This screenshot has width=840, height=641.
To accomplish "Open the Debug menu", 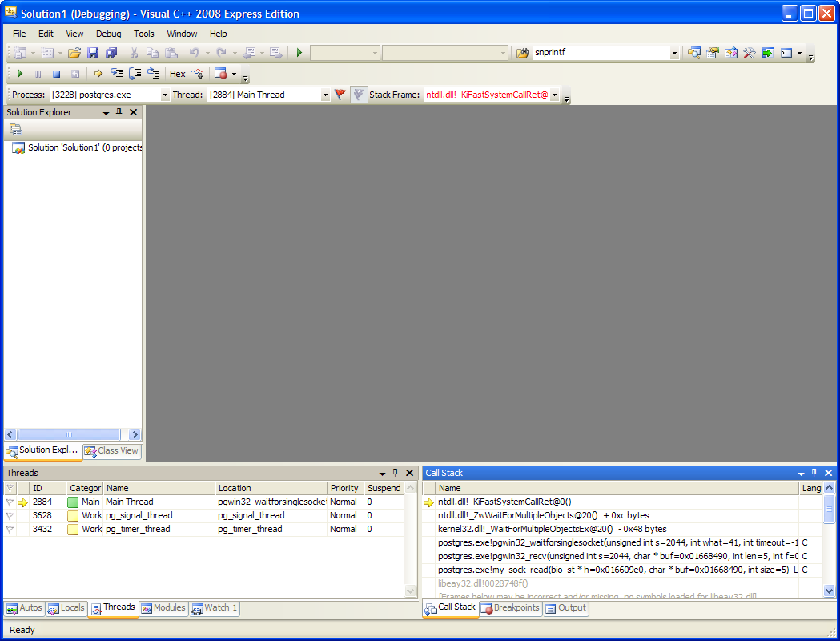I will click(x=108, y=34).
